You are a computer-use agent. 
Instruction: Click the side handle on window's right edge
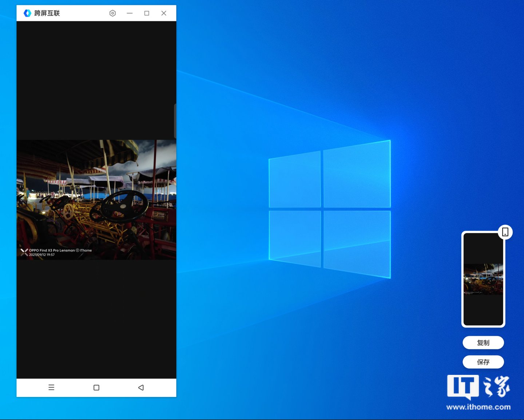coord(175,121)
